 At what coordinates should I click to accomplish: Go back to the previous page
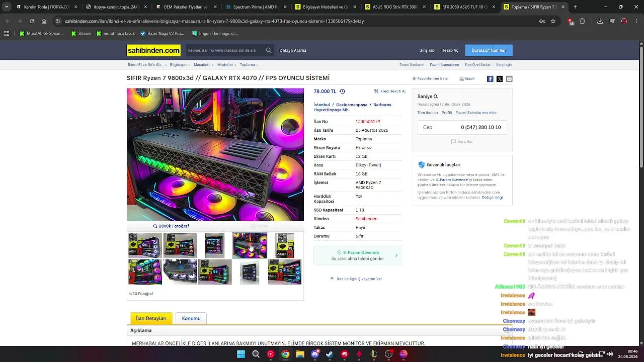click(8, 21)
